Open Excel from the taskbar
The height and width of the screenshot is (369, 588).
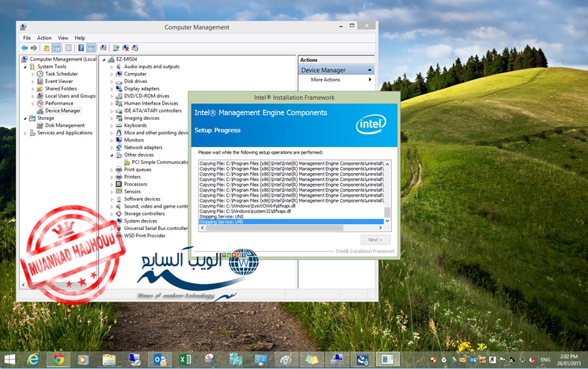click(x=185, y=360)
